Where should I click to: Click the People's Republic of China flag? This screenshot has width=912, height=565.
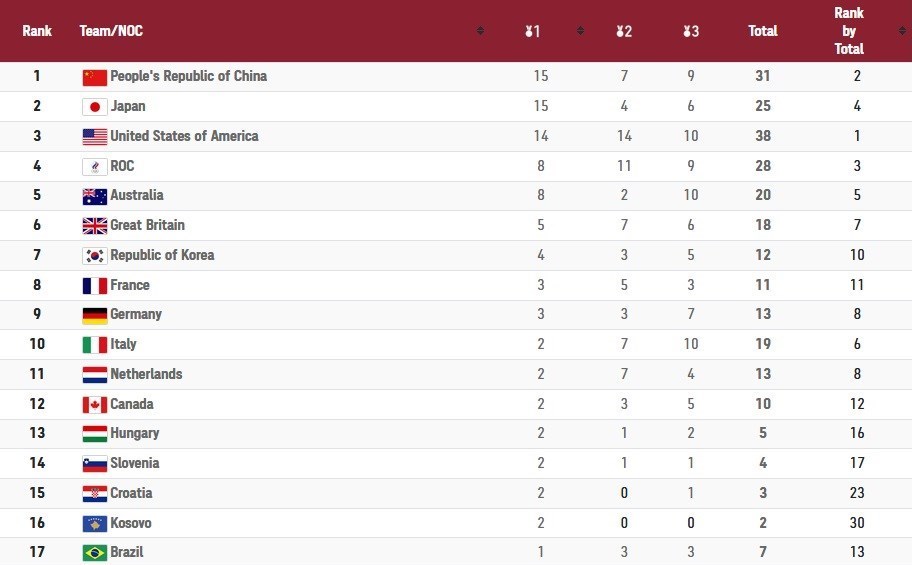coord(94,77)
